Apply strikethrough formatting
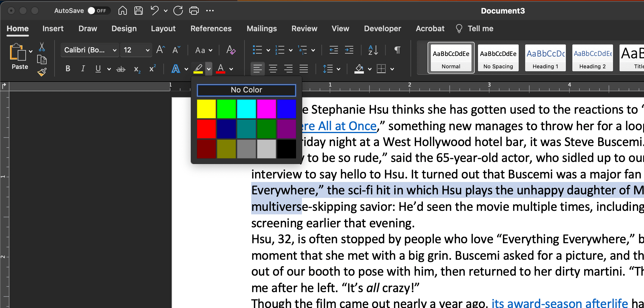Viewport: 644px width, 308px height. [121, 69]
